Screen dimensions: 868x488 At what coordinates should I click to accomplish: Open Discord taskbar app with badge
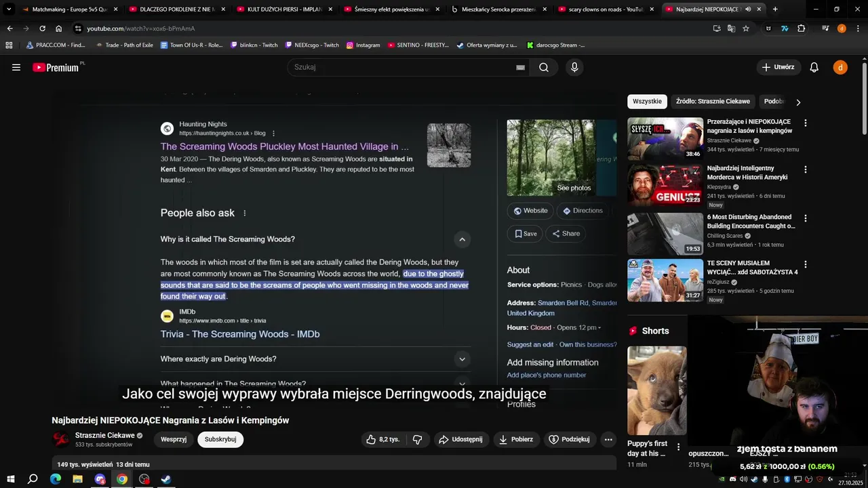pos(100,479)
